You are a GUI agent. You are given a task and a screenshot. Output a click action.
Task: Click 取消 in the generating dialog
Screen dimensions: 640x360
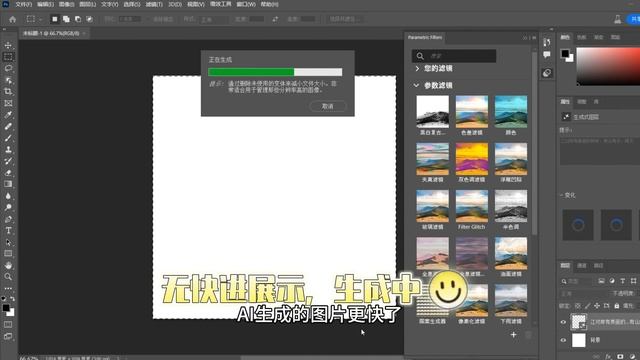pos(328,106)
